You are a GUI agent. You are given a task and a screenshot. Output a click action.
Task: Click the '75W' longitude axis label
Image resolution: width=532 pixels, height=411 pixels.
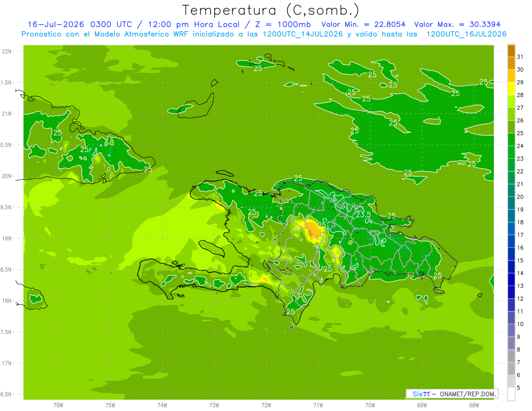(110, 405)
